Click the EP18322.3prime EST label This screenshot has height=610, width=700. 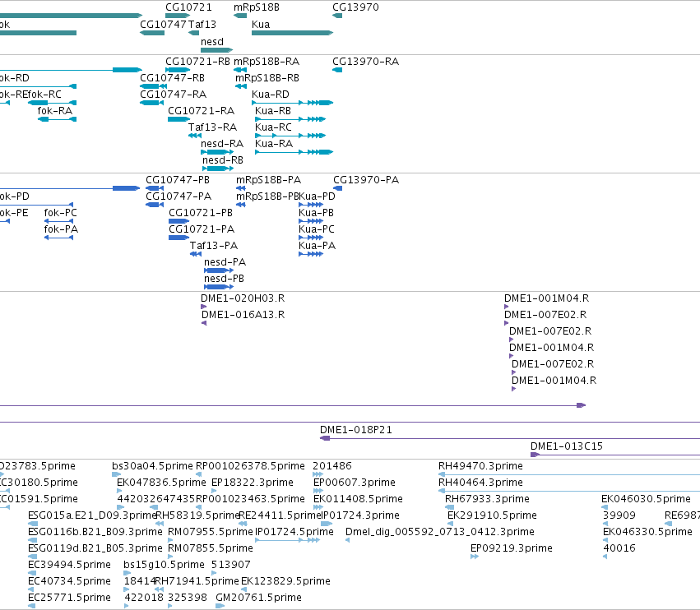pos(253,483)
